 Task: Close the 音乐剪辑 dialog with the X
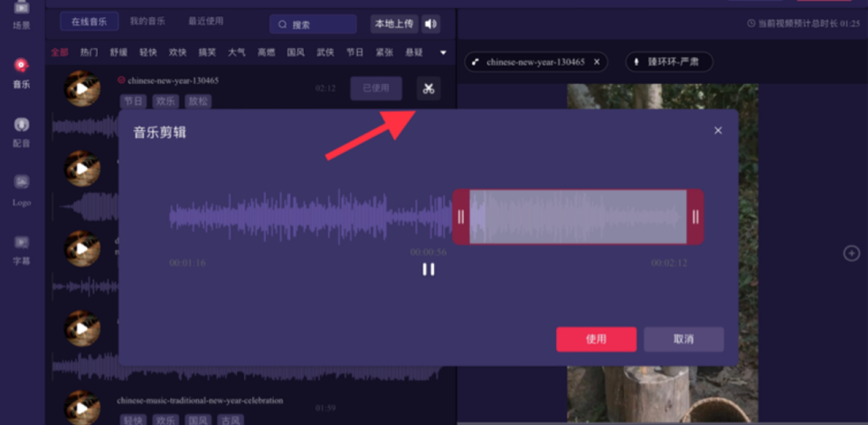point(718,130)
